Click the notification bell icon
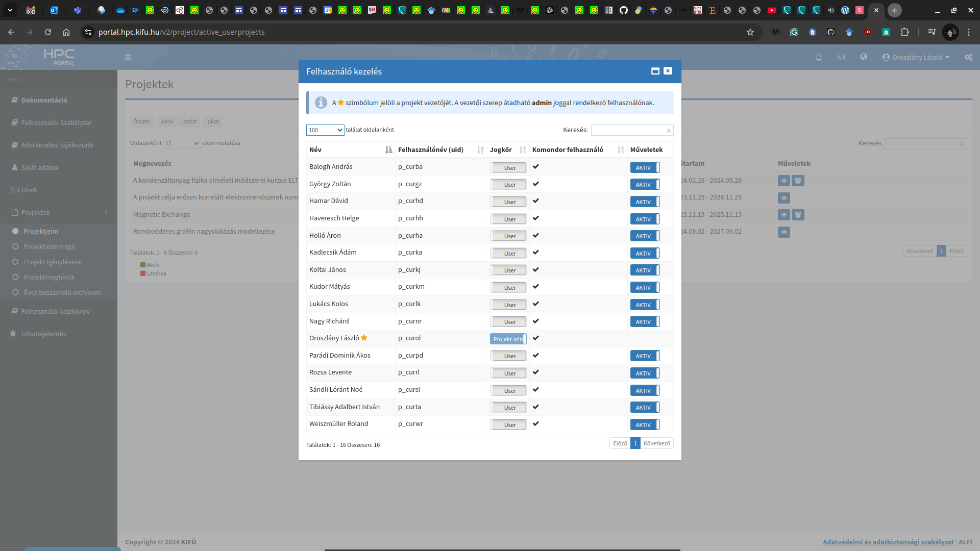980x551 pixels. coord(819,57)
